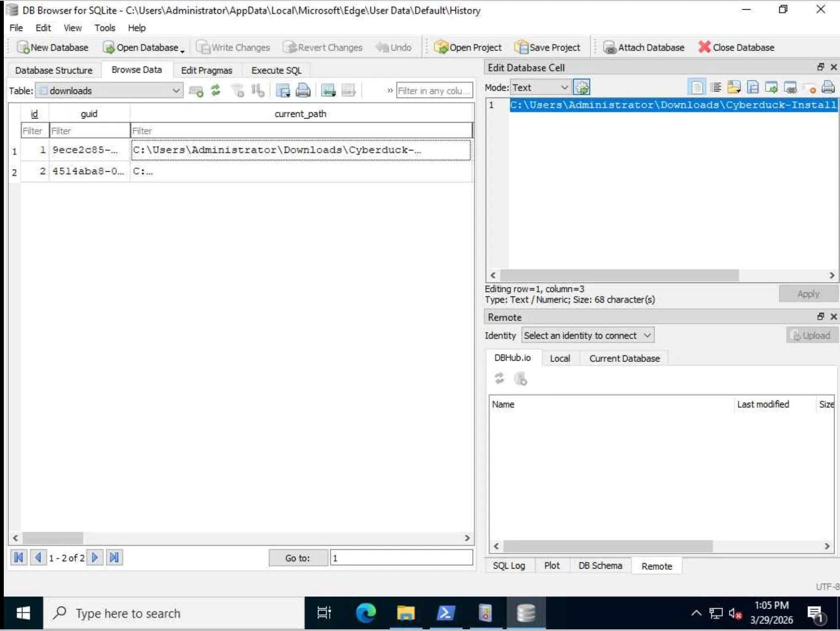Click the Apply button
This screenshot has width=840, height=631.
[x=808, y=294]
